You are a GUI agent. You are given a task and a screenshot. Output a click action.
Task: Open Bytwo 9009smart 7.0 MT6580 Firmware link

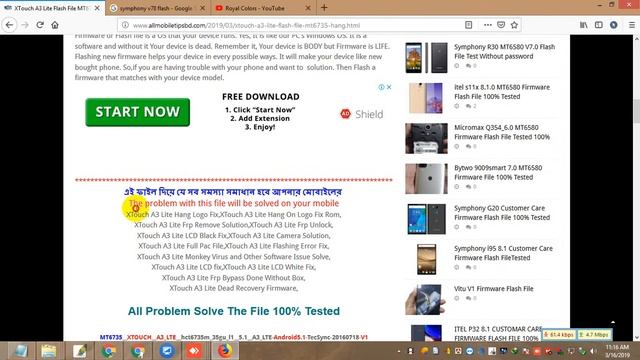pos(498,172)
